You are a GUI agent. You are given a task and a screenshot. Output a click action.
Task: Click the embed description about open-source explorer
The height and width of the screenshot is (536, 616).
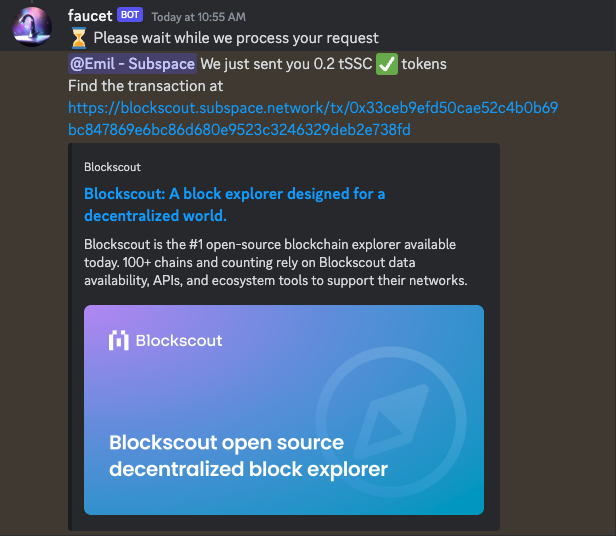tap(276, 262)
